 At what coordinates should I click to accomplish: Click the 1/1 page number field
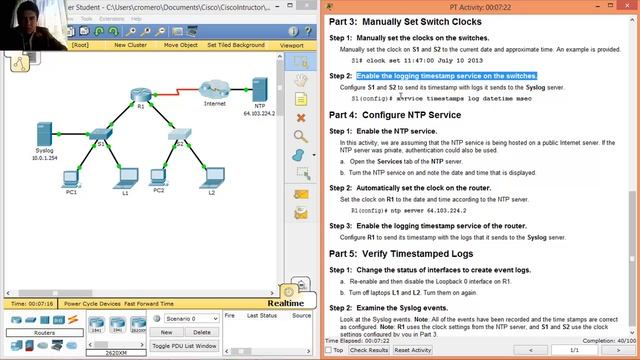pos(574,350)
